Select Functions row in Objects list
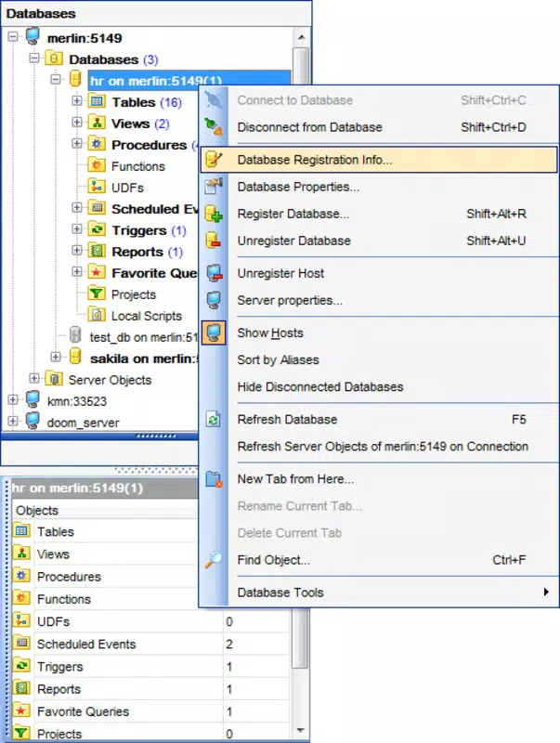Screen dimensions: 560x743 point(105,599)
